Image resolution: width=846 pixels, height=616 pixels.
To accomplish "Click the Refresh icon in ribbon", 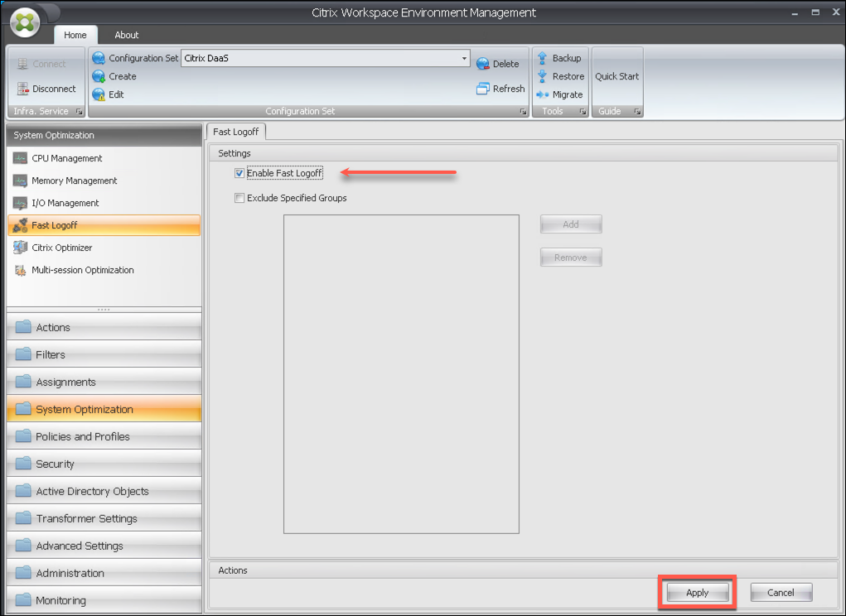I will [x=483, y=89].
